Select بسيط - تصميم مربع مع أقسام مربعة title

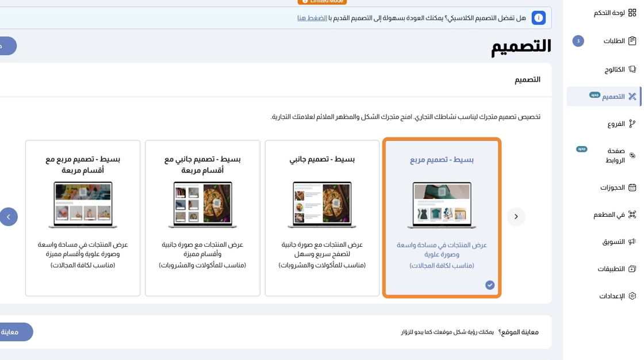coord(83,164)
